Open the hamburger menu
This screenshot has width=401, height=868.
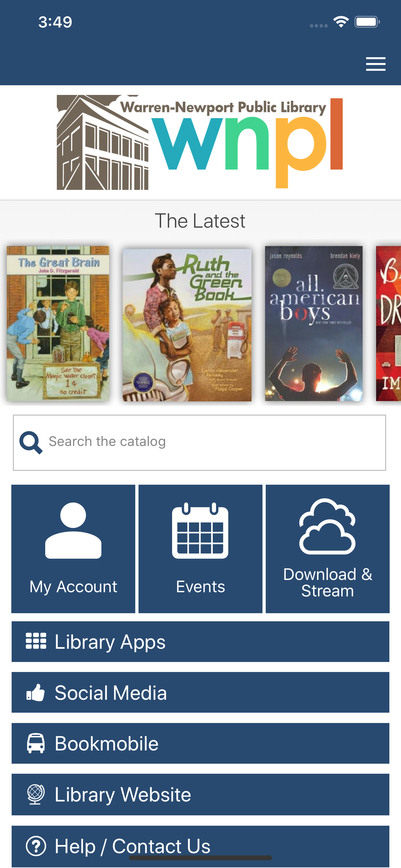click(x=375, y=64)
